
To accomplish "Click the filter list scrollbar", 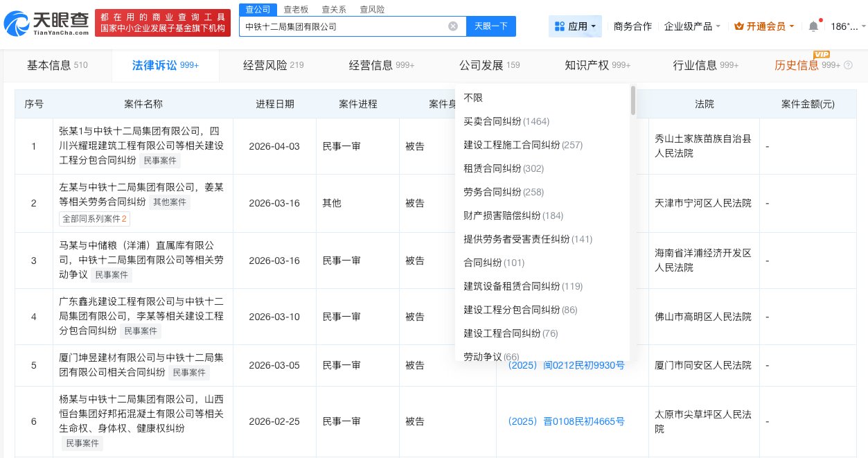I will [x=631, y=100].
